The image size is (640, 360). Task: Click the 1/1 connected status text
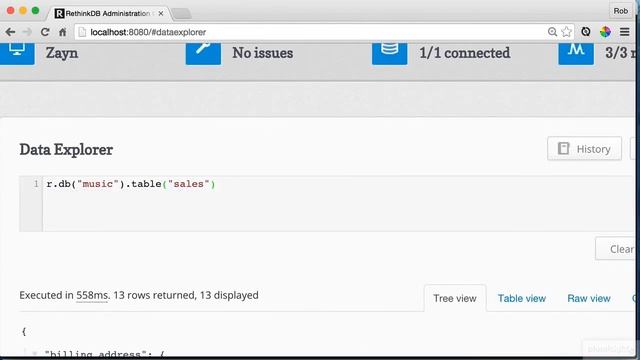click(464, 53)
